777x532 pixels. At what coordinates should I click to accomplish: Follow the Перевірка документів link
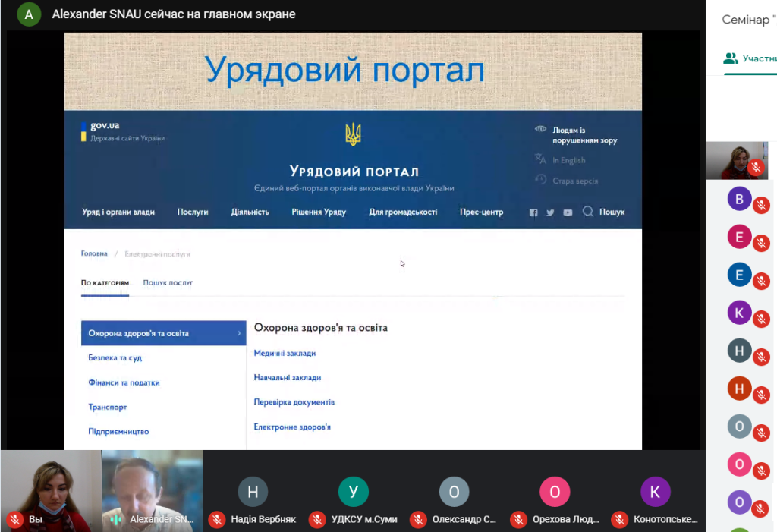(294, 402)
